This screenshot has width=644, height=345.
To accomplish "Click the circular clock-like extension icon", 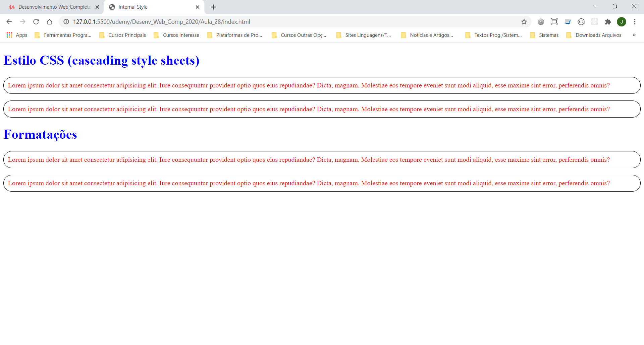I will click(581, 22).
